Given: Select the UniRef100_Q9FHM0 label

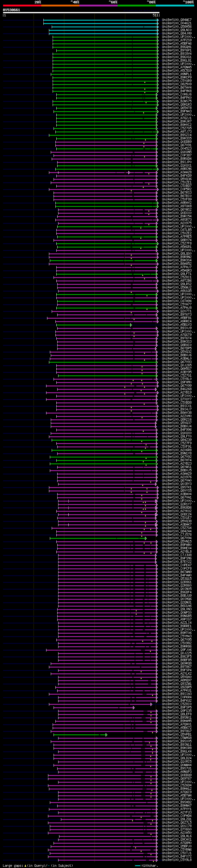Looking at the screenshot, I should (x=177, y=382).
